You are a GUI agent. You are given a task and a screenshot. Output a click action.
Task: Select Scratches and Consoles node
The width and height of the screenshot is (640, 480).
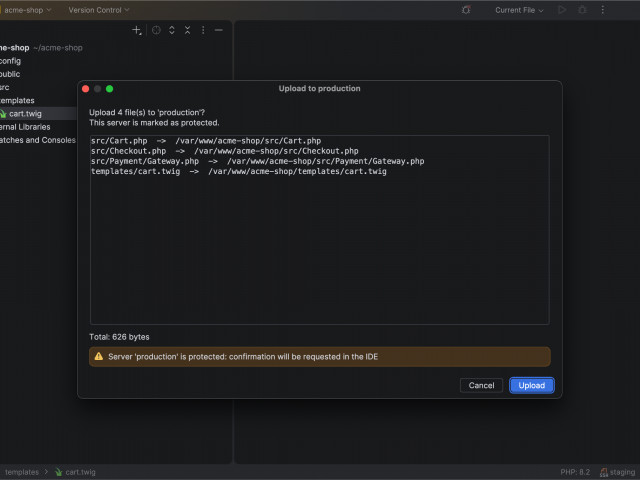tap(39, 140)
